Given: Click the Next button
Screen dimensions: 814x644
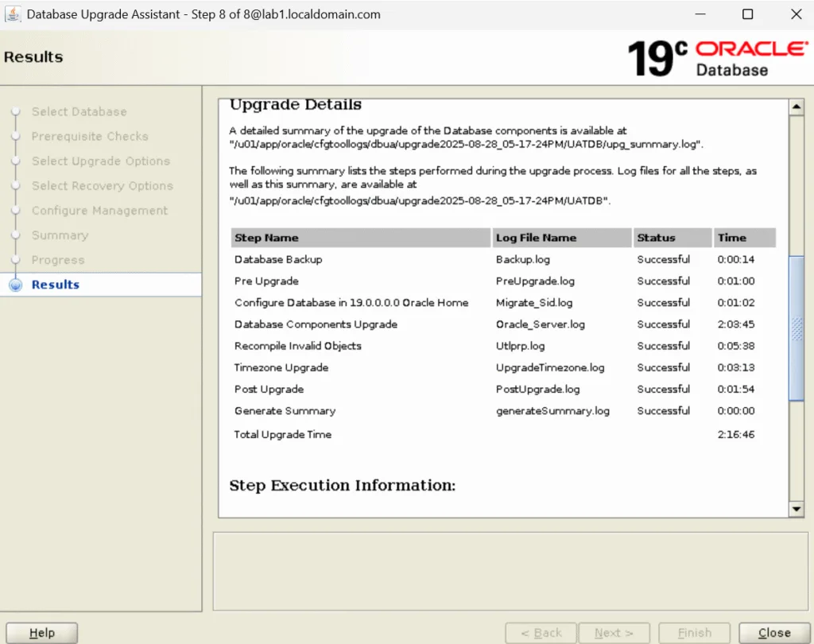Looking at the screenshot, I should point(614,632).
